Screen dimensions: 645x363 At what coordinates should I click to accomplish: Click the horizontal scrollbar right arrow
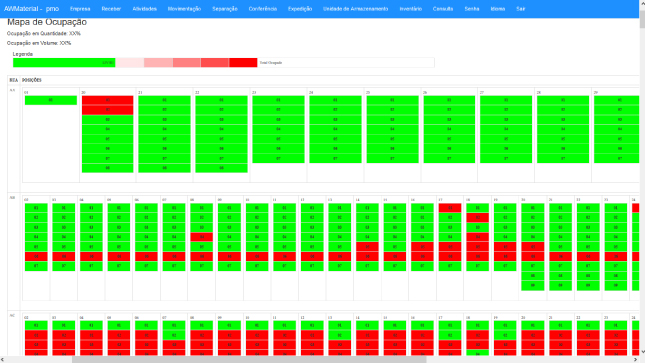click(x=635, y=360)
